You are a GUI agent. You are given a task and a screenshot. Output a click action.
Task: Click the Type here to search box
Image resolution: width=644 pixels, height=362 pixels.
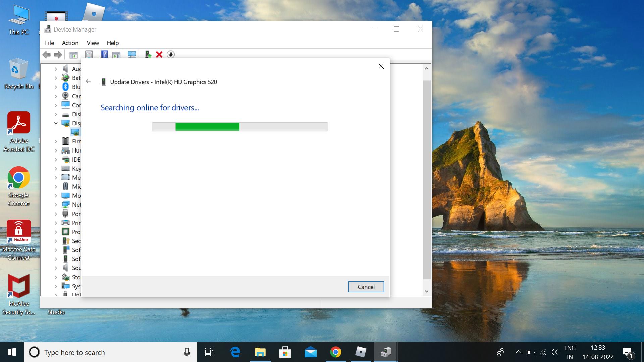tap(111, 352)
